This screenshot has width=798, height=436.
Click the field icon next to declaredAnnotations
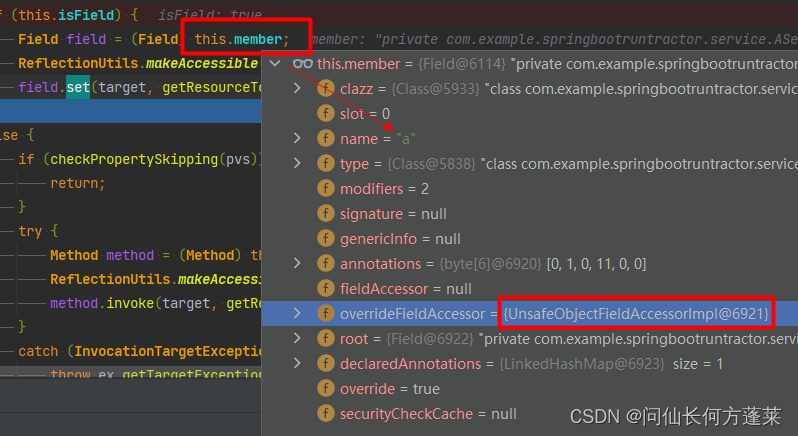(326, 363)
